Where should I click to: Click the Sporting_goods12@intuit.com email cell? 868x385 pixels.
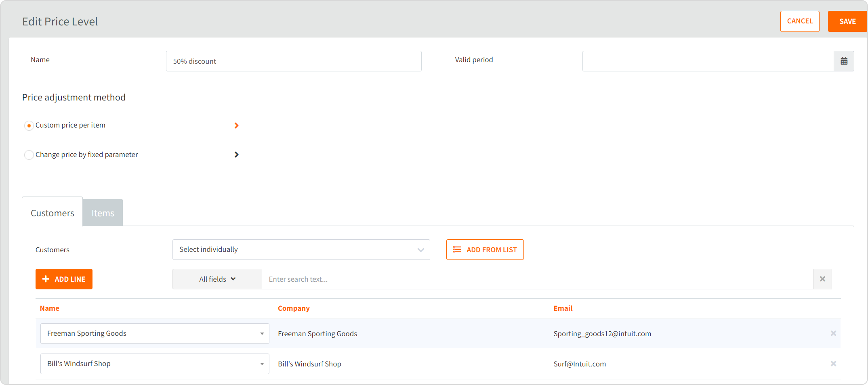coord(602,334)
